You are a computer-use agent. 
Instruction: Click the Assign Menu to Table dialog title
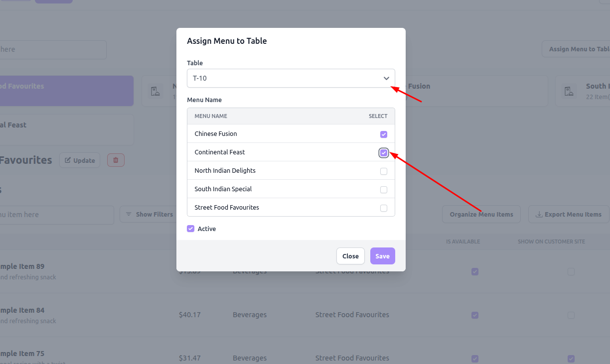[x=227, y=41]
